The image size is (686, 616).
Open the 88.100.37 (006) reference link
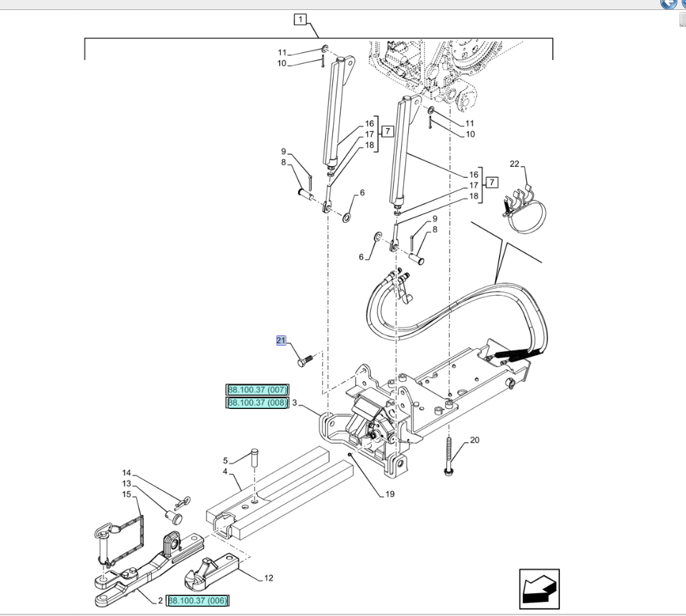pyautogui.click(x=198, y=601)
